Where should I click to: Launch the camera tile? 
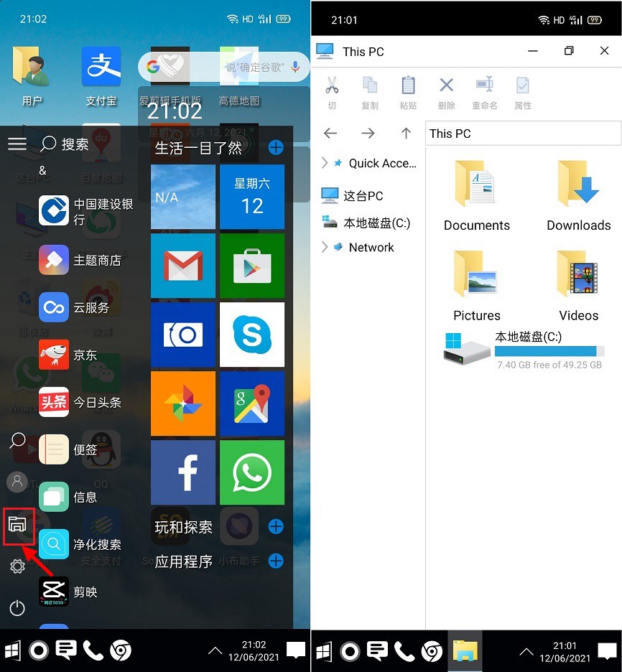(x=183, y=335)
